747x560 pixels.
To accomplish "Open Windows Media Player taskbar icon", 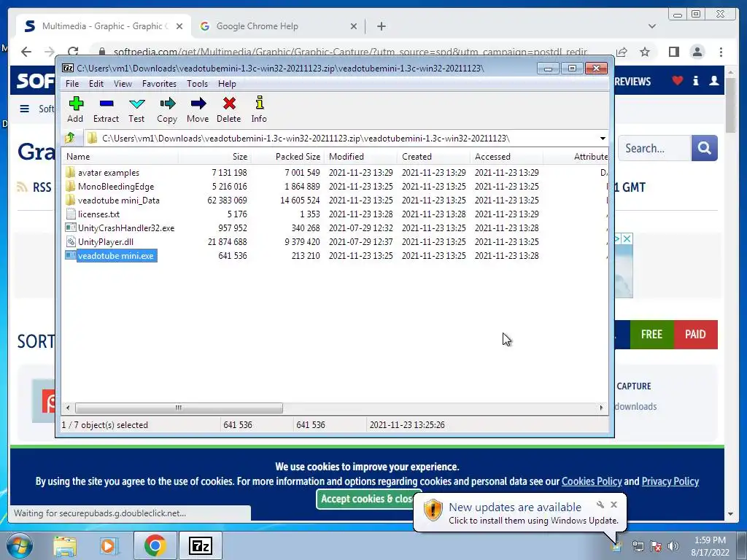I will point(108,545).
